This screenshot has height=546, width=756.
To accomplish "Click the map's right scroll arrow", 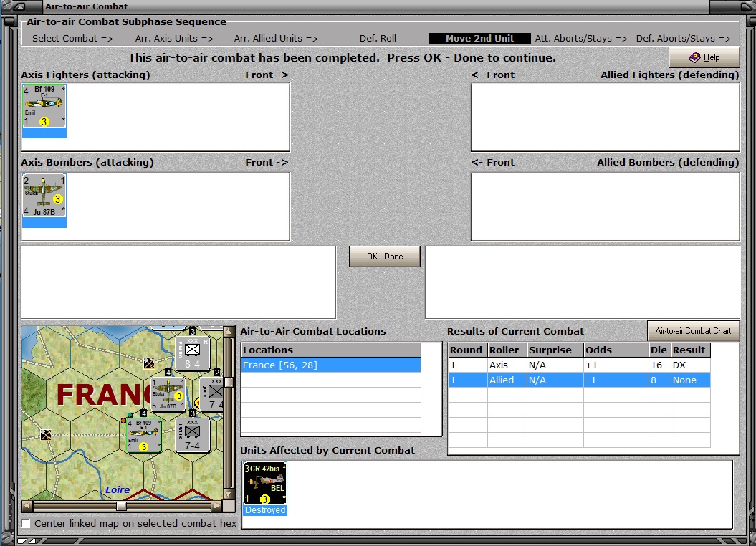I will pyautogui.click(x=217, y=506).
